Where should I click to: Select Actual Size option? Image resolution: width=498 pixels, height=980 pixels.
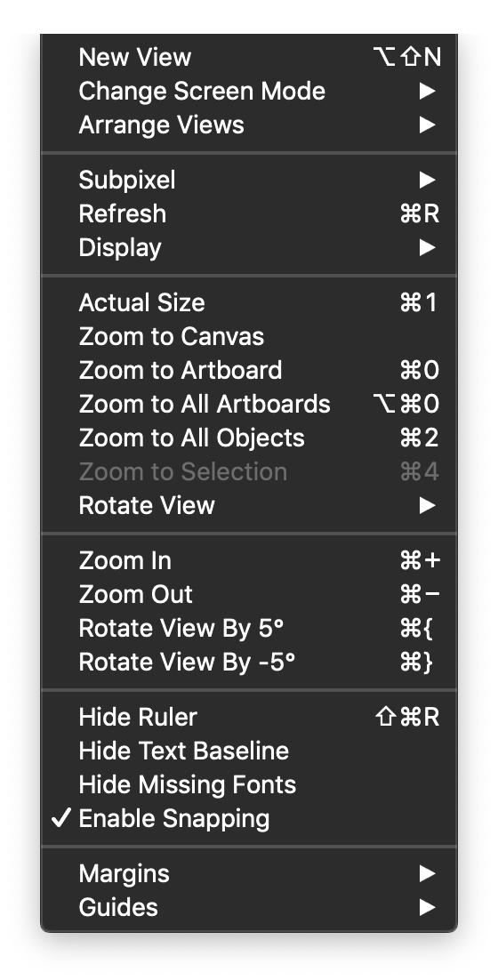tap(249, 302)
